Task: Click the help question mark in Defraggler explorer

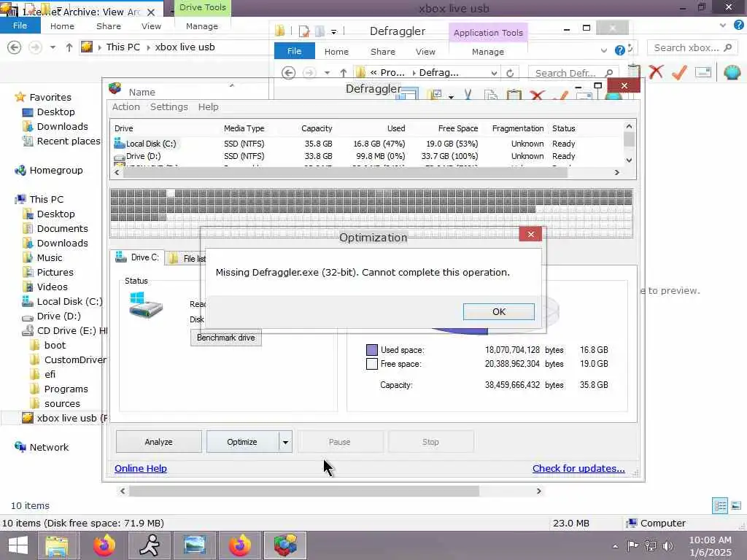Action: pyautogui.click(x=619, y=50)
